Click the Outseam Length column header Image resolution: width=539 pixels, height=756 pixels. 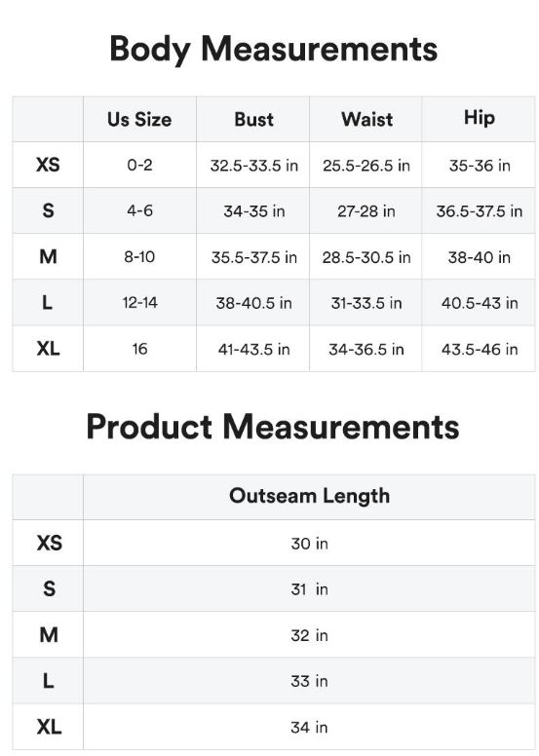(x=309, y=497)
